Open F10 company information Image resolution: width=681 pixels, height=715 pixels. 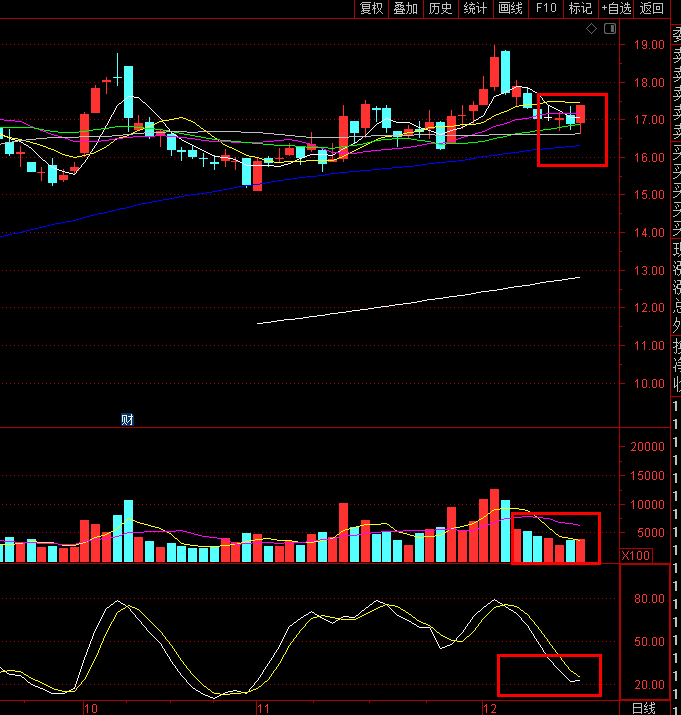tap(545, 9)
